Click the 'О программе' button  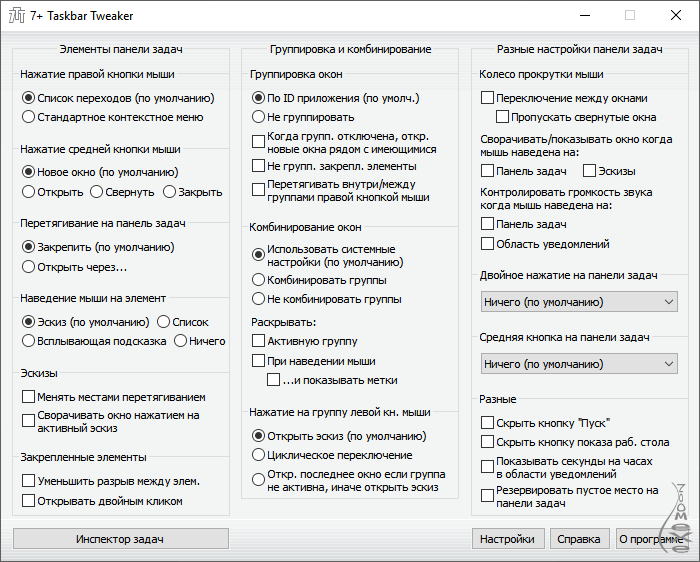[651, 539]
